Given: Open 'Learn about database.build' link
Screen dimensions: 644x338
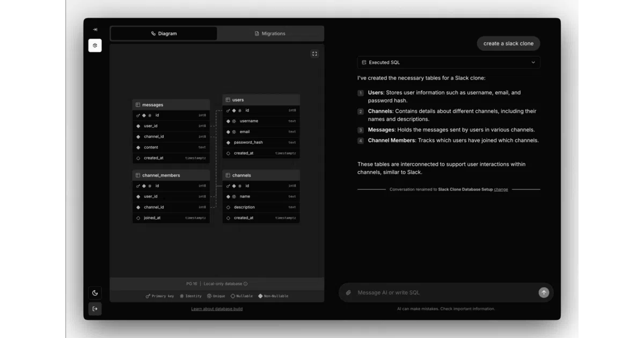Looking at the screenshot, I should (217, 309).
